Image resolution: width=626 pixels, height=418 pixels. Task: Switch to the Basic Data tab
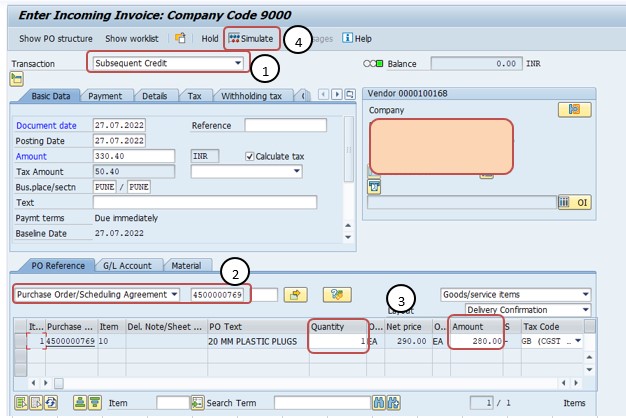51,96
